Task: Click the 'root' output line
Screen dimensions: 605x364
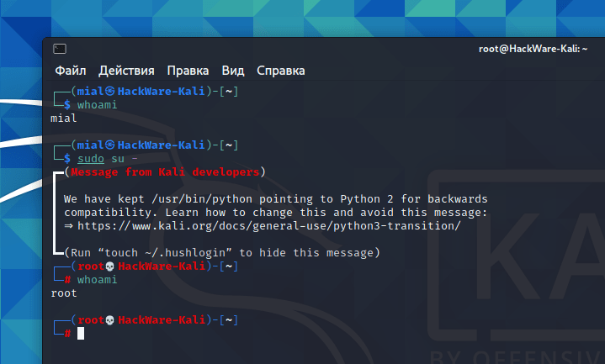Action: [x=64, y=293]
